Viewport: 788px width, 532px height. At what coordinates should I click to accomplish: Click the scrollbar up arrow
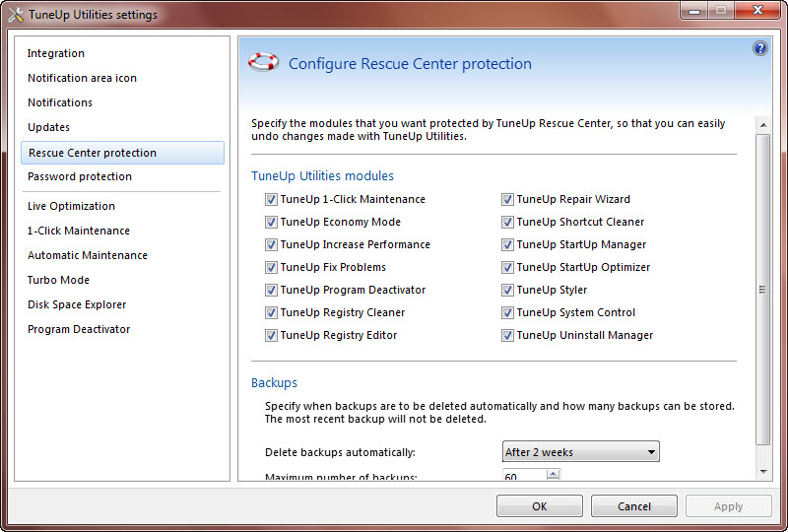[x=763, y=125]
